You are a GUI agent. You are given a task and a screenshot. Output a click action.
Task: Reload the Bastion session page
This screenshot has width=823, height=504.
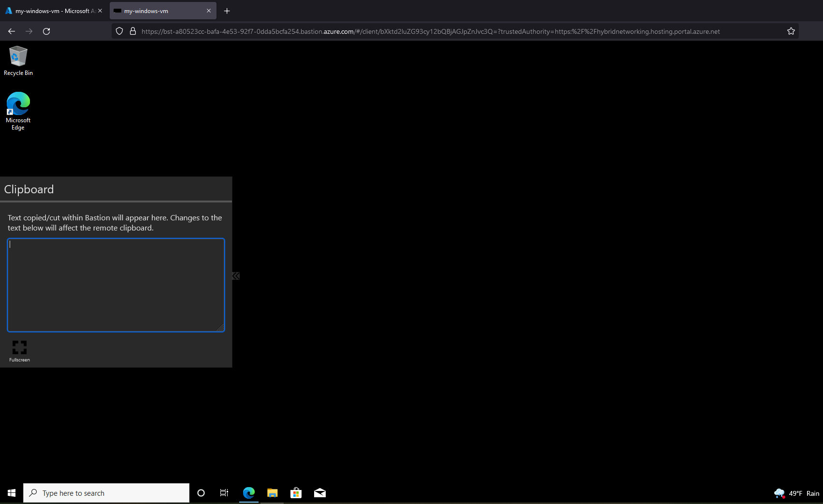coord(46,31)
